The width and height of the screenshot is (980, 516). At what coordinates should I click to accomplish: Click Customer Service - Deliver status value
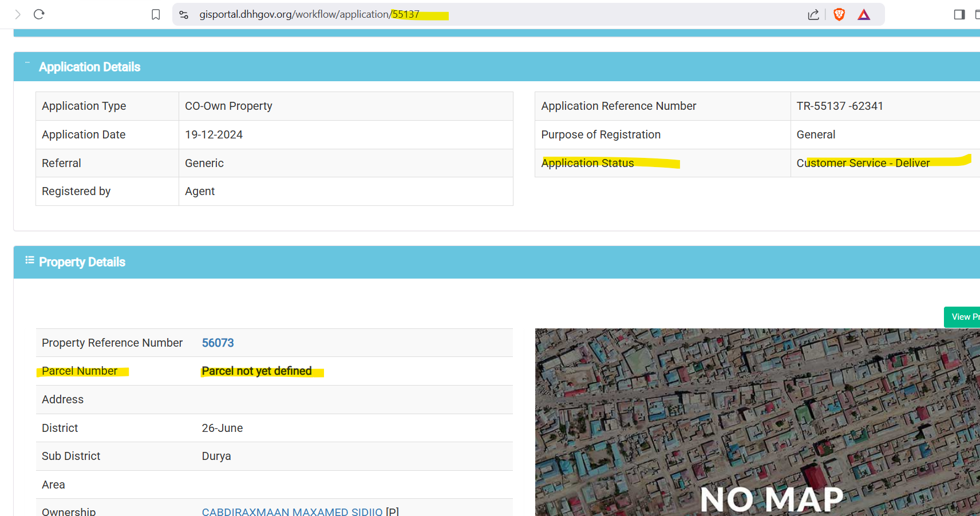tap(863, 163)
